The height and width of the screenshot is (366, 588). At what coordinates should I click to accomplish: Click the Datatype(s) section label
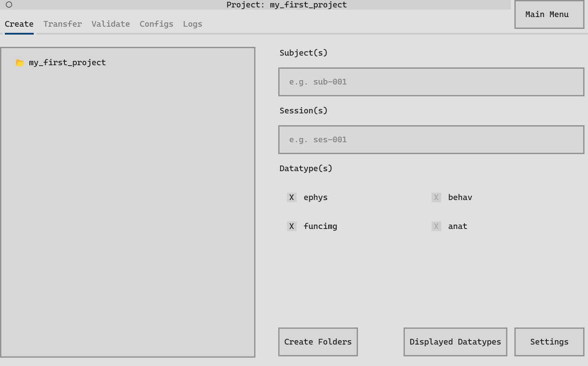point(306,169)
